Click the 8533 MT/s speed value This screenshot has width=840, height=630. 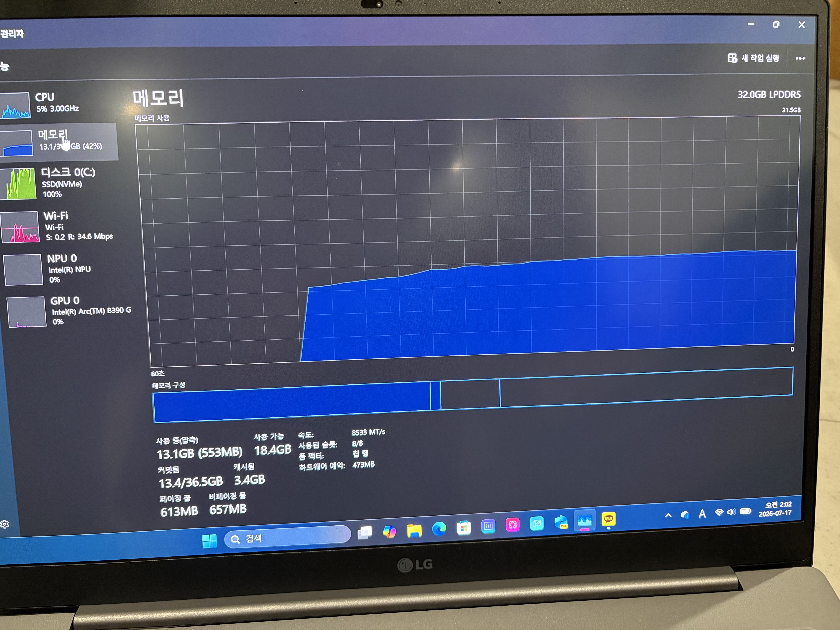pyautogui.click(x=368, y=432)
